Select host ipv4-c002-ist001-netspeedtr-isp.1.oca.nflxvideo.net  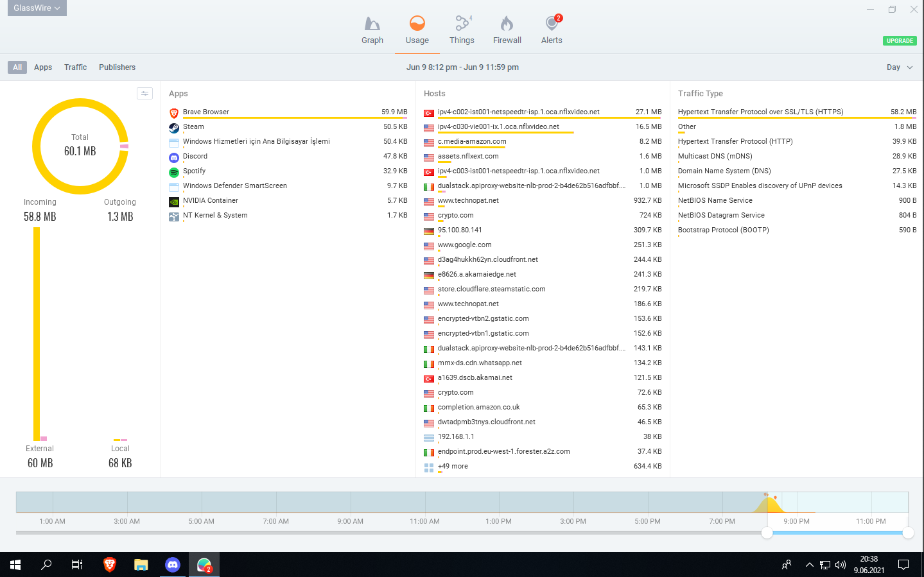coord(543,112)
